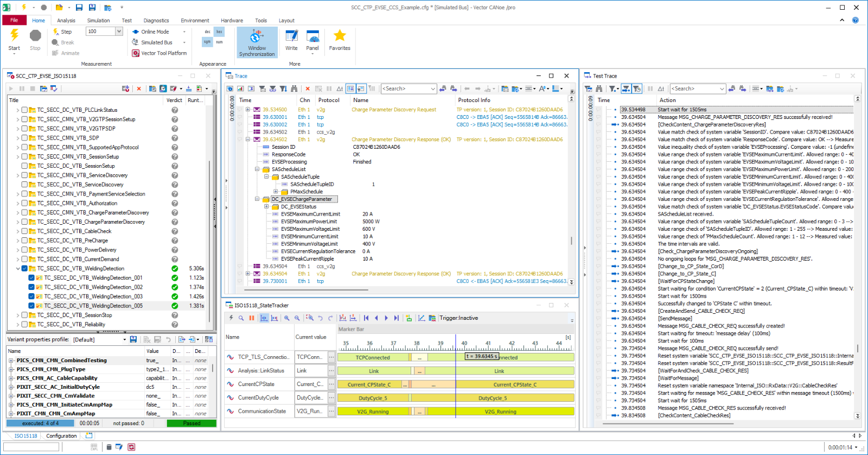Uncheck WeldingDetection_001 test case checkbox

[31, 277]
